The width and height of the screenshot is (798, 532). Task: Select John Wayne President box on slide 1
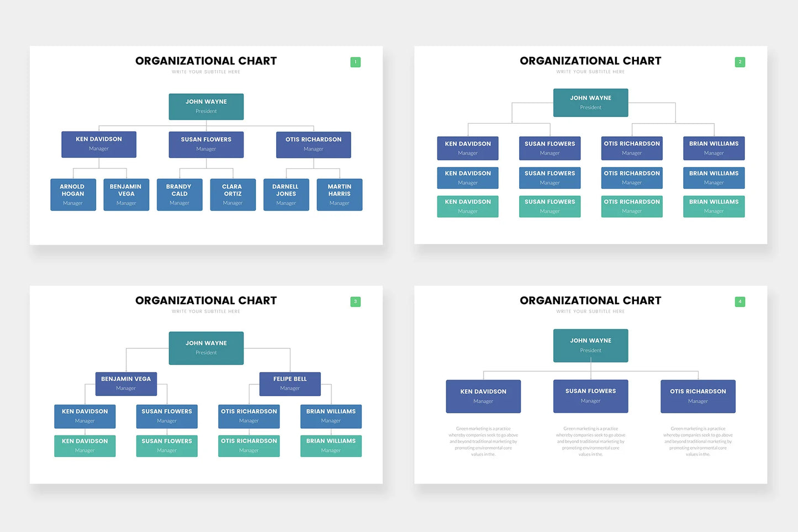(206, 107)
